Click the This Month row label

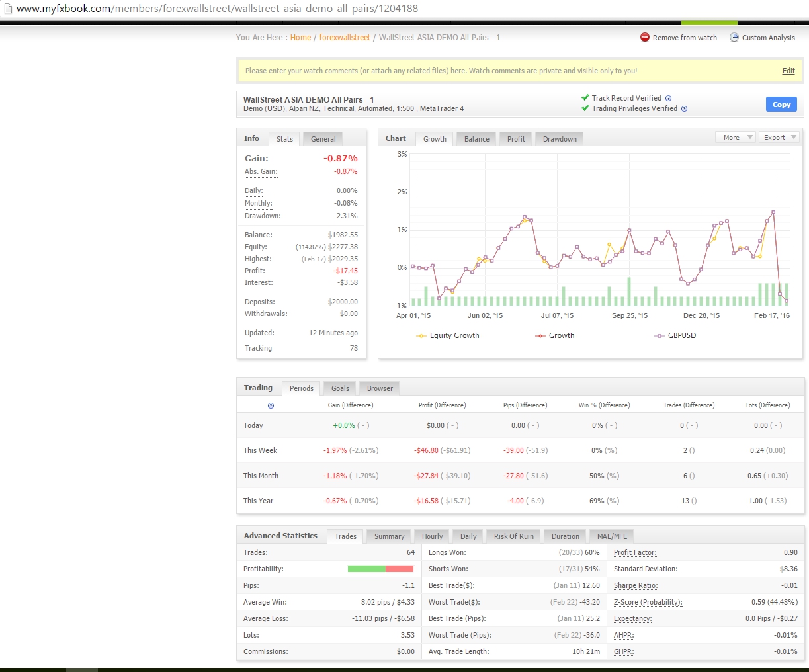point(261,476)
